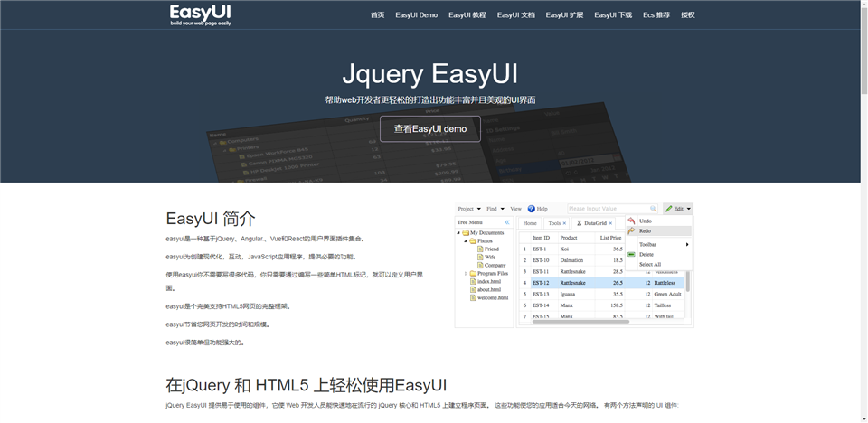The image size is (868, 423).
Task: Close the DataGrid tab with its x
Action: 610,223
